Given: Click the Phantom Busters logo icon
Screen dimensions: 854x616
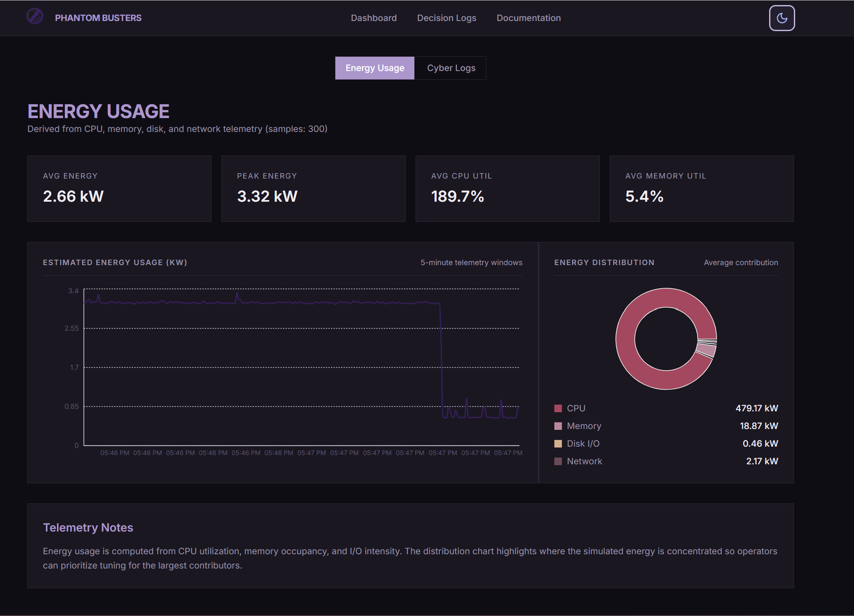Looking at the screenshot, I should tap(35, 17).
